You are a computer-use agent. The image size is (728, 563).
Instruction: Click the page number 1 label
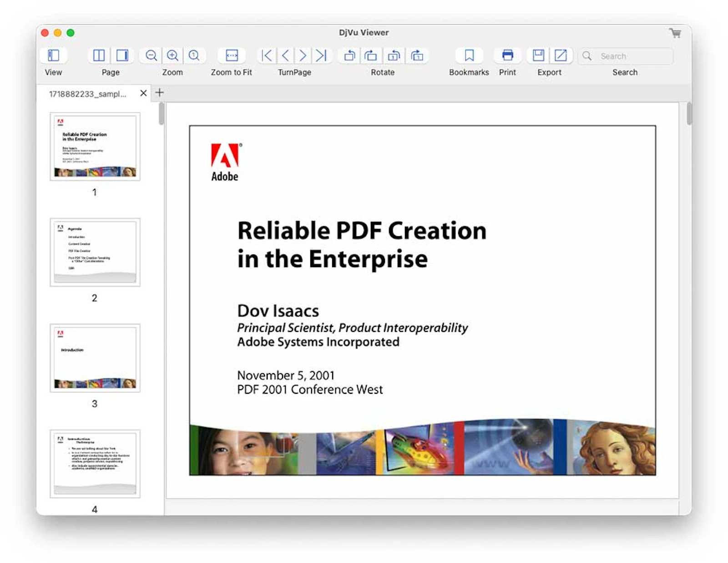[x=94, y=192]
